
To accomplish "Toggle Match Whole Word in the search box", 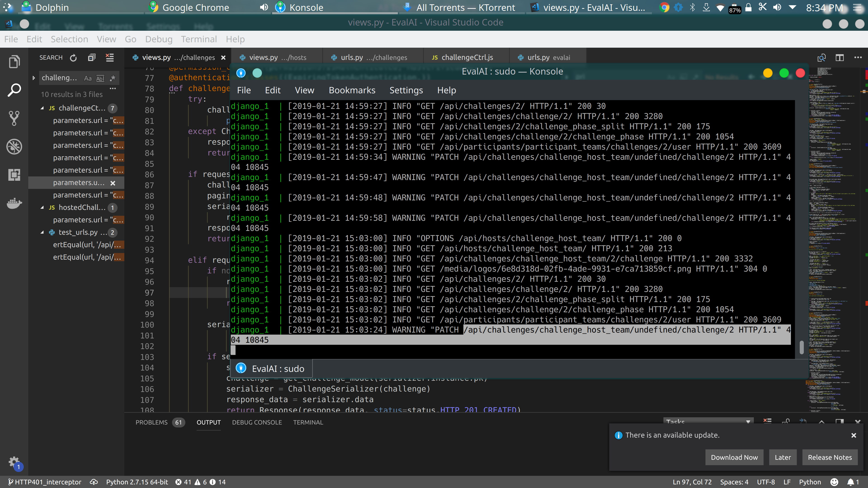I will click(100, 78).
